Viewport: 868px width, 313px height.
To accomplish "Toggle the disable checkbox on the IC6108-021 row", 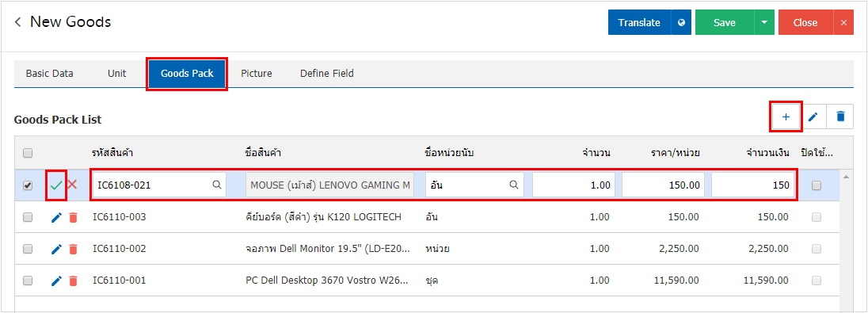I will coord(817,186).
